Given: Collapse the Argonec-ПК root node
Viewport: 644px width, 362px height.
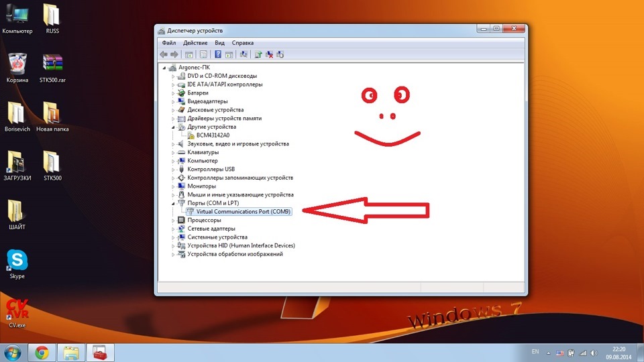Looking at the screenshot, I should (164, 68).
